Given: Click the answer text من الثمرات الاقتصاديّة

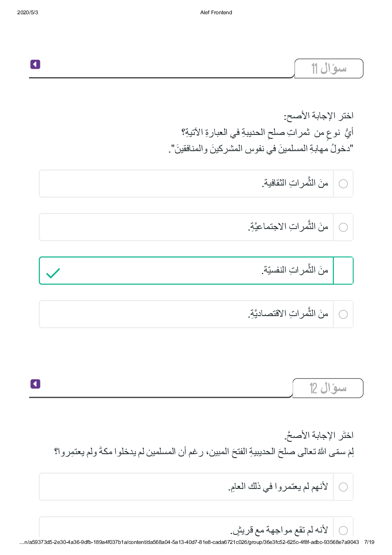Looking at the screenshot, I should point(288,314).
